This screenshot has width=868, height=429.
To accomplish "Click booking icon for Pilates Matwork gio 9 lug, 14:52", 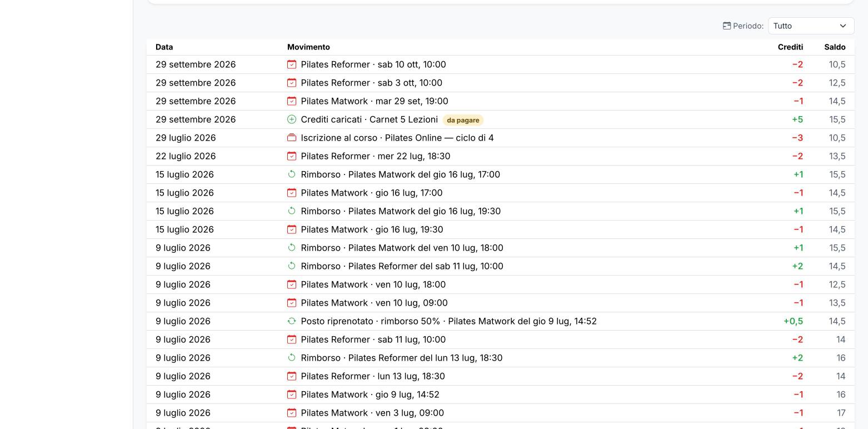I will pyautogui.click(x=292, y=395).
